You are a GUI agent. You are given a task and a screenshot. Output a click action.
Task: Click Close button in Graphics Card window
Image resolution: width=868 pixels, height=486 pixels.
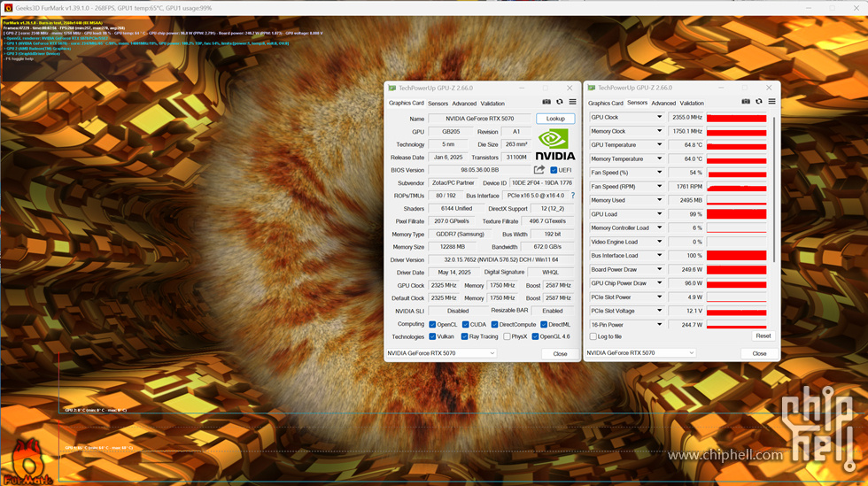560,354
